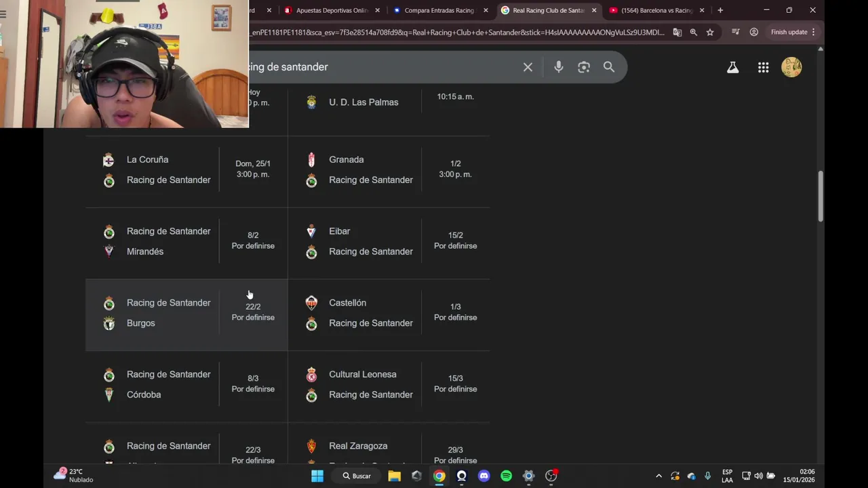Image resolution: width=868 pixels, height=488 pixels.
Task: Click the page vertical scrollbar thumb
Action: click(x=821, y=197)
